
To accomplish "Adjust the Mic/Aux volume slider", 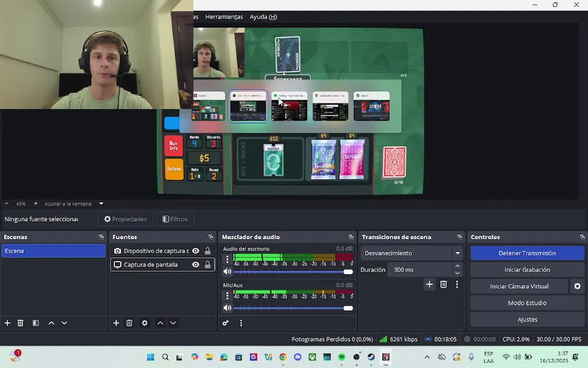I will pyautogui.click(x=293, y=308).
